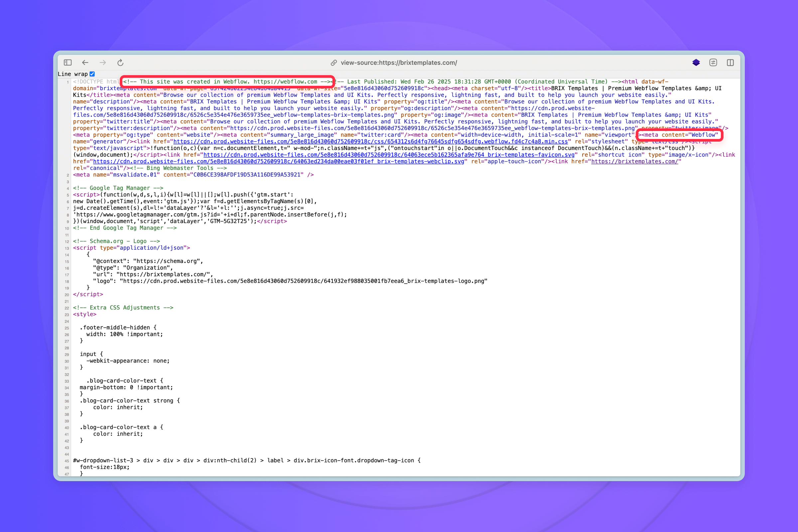Go back using the left arrow
The image size is (798, 532).
click(85, 63)
